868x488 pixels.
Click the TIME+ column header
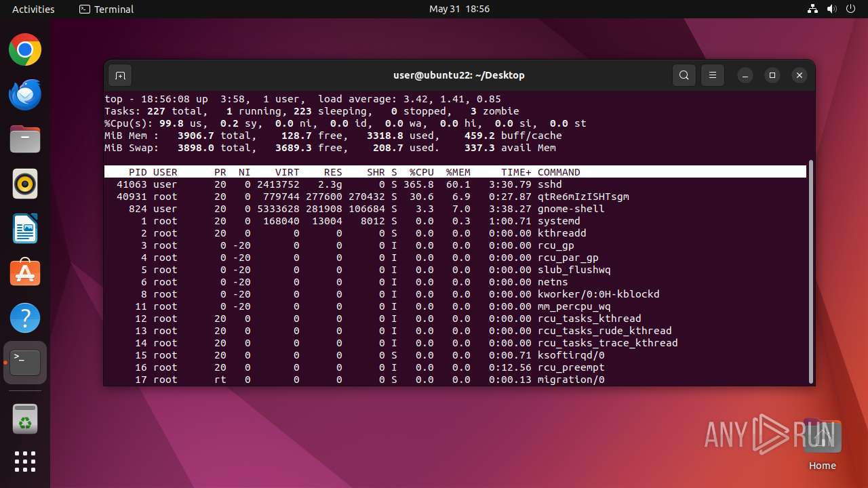coord(516,172)
